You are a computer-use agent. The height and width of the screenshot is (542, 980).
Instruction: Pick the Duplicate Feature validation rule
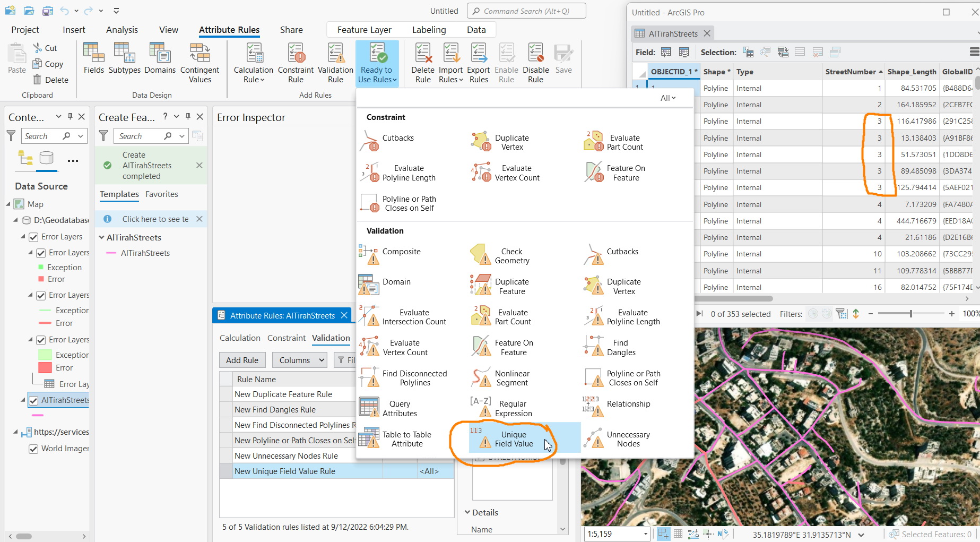[500, 286]
